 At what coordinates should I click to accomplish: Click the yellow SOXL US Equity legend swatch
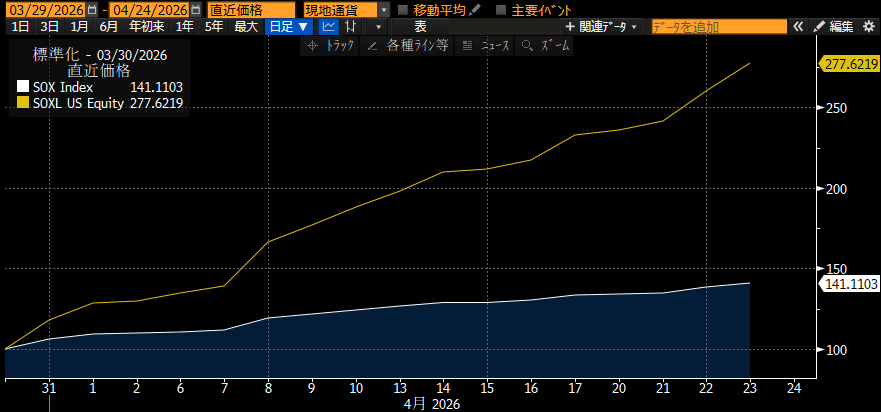pos(22,103)
